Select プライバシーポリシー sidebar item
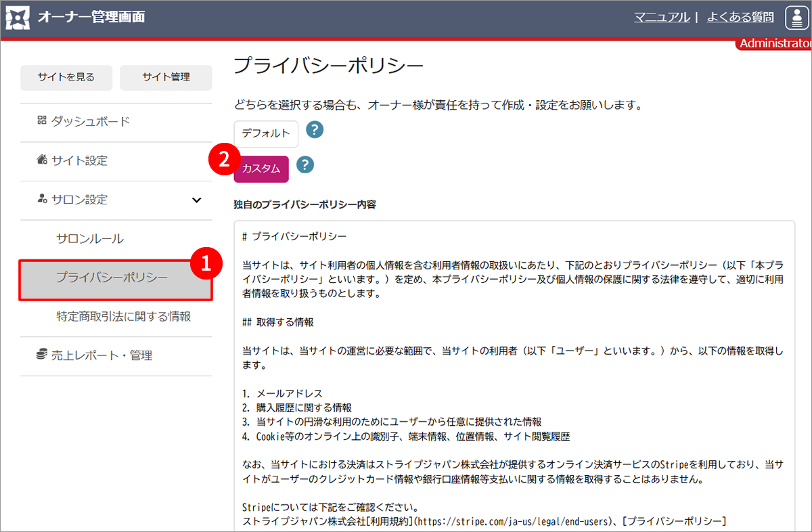 pyautogui.click(x=112, y=278)
